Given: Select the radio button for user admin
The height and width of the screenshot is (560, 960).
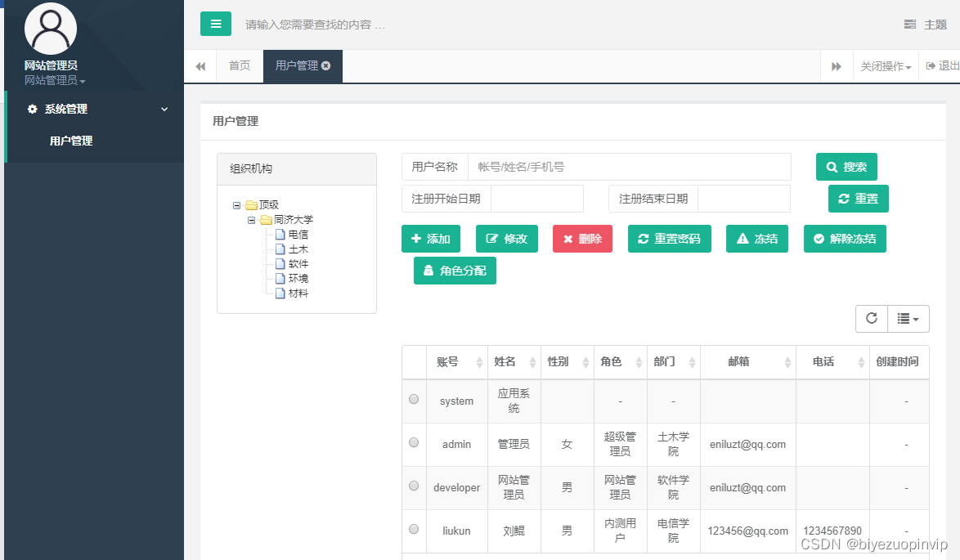Looking at the screenshot, I should pos(413,444).
